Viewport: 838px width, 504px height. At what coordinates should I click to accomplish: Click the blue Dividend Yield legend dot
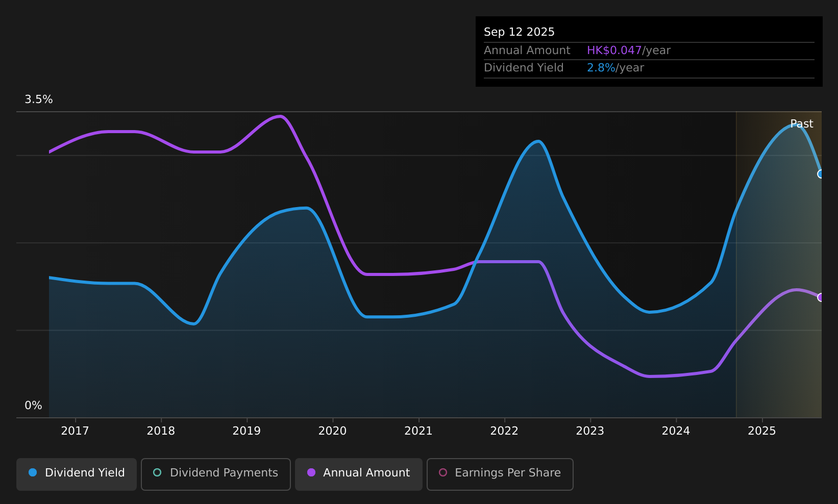pyautogui.click(x=33, y=472)
